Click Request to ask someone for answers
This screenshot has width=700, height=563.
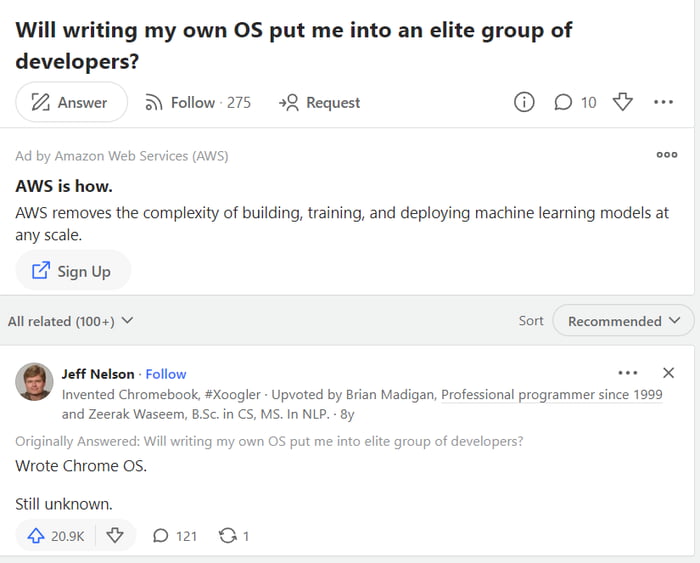pos(320,102)
